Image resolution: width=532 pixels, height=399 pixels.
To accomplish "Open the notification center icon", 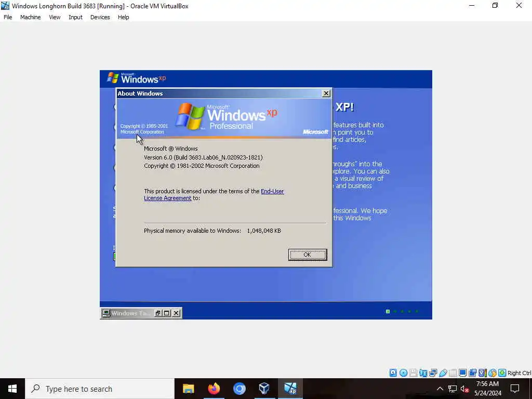I will pos(515,389).
